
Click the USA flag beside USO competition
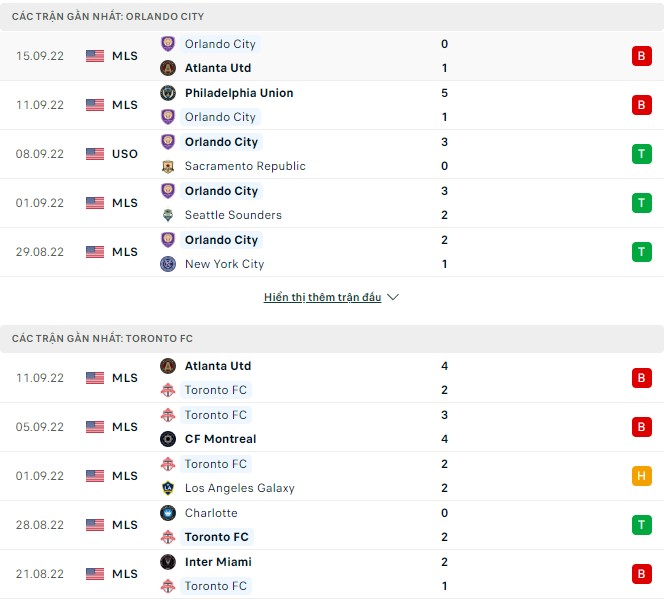point(95,154)
